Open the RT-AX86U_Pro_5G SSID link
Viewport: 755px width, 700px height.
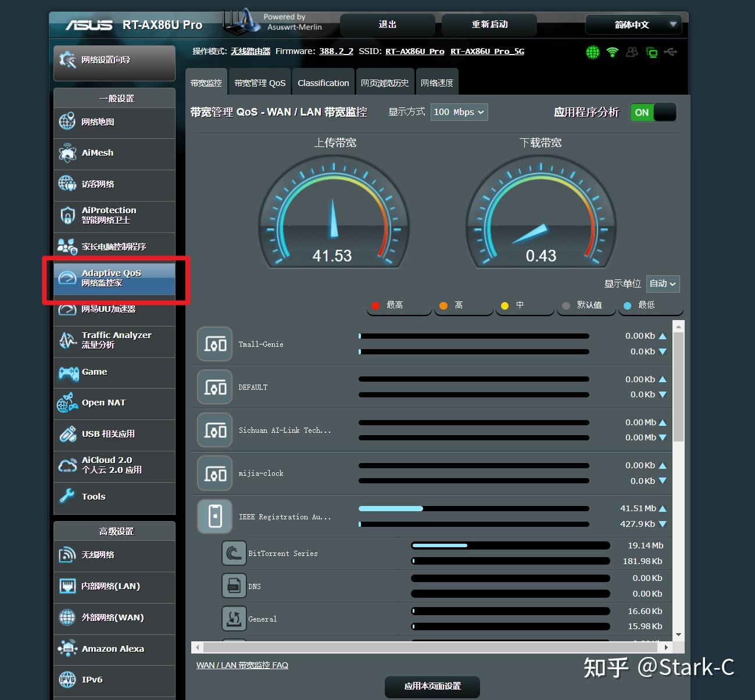[x=487, y=51]
